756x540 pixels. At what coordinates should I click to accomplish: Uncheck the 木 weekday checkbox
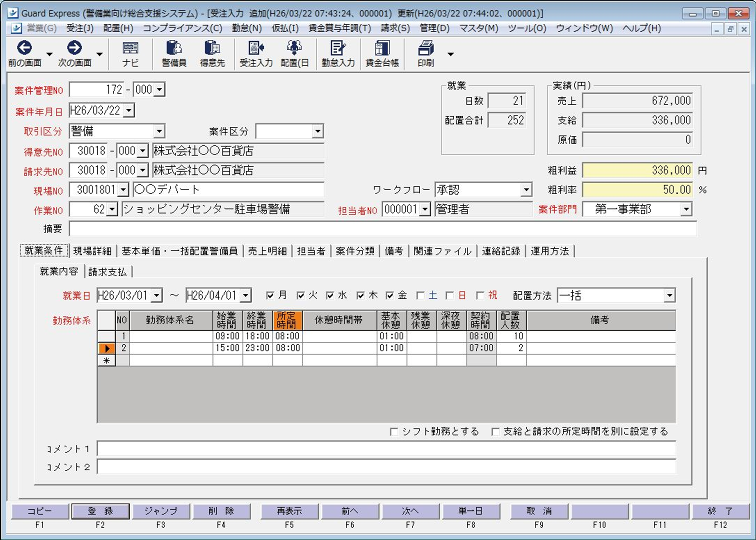[x=361, y=295]
